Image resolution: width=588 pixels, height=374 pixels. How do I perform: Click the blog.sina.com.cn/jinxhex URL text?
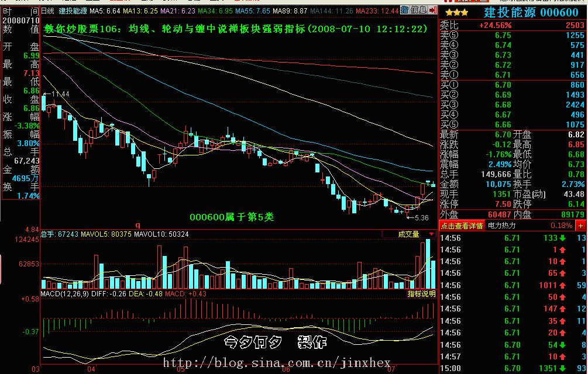pos(277,363)
